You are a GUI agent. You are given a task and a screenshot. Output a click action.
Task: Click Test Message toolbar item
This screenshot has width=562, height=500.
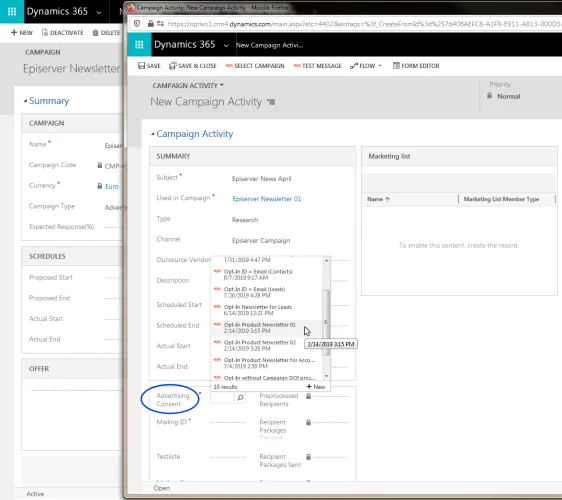(318, 66)
